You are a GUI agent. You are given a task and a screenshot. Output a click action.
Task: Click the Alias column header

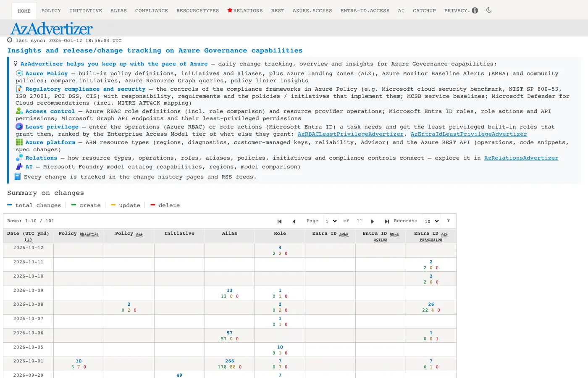(x=230, y=236)
